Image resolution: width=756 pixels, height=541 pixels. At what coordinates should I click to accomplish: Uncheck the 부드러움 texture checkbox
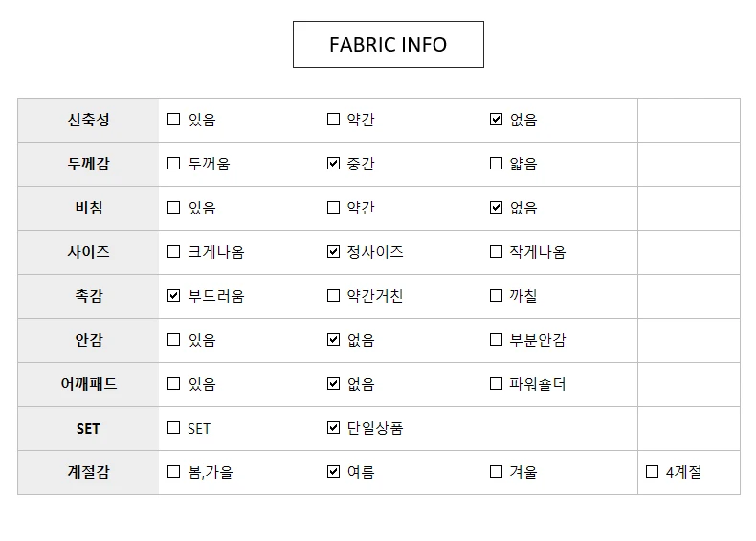(173, 296)
